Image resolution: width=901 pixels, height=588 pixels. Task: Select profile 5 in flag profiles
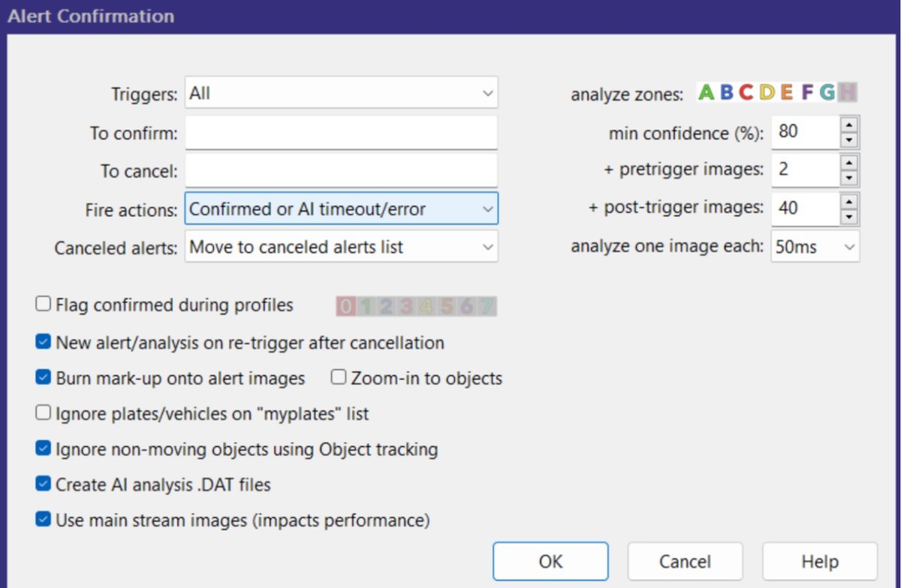point(446,306)
